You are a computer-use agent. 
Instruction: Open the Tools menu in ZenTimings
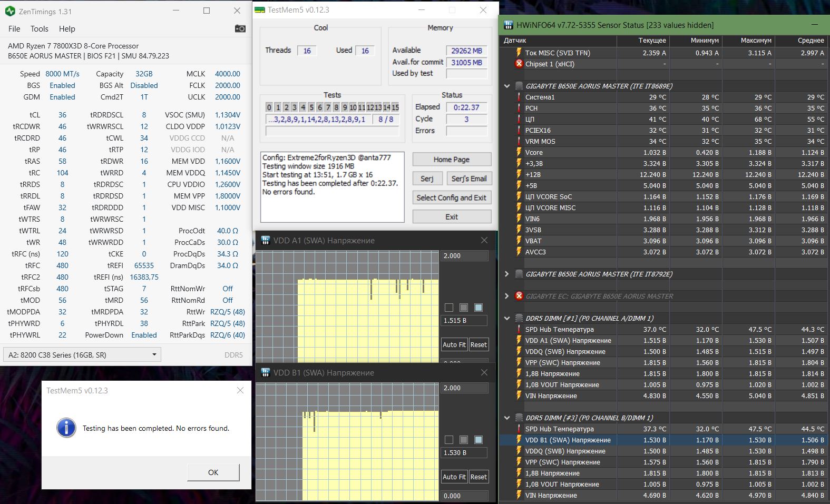click(x=40, y=29)
